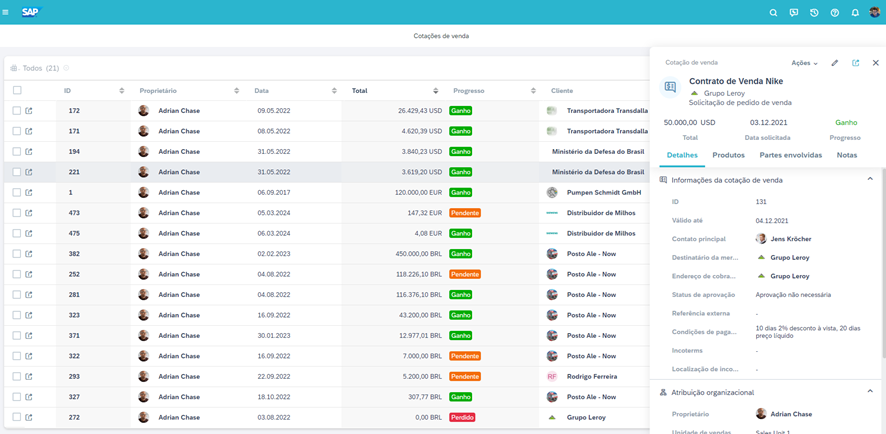Open quick view icon for row 371
The height and width of the screenshot is (434, 886).
[29, 336]
